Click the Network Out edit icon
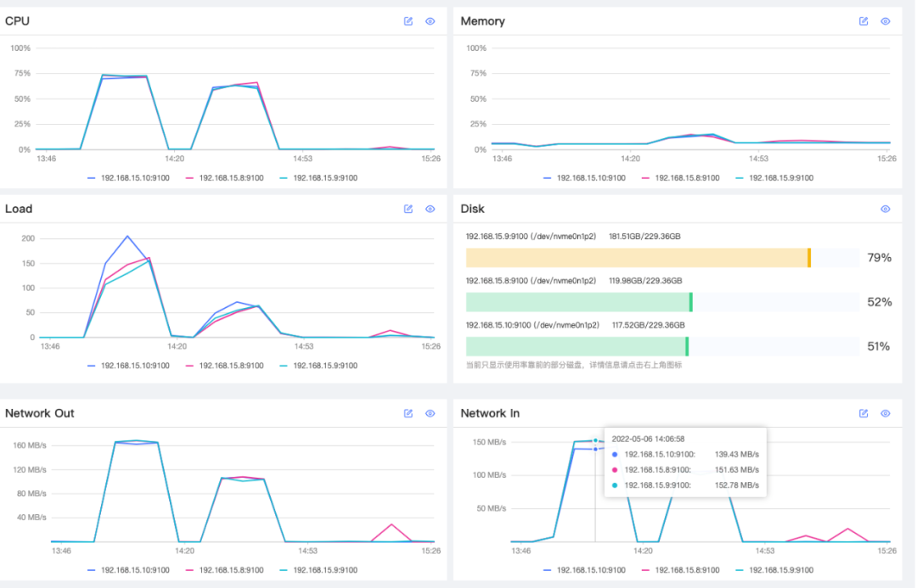The image size is (917, 588). click(x=408, y=413)
